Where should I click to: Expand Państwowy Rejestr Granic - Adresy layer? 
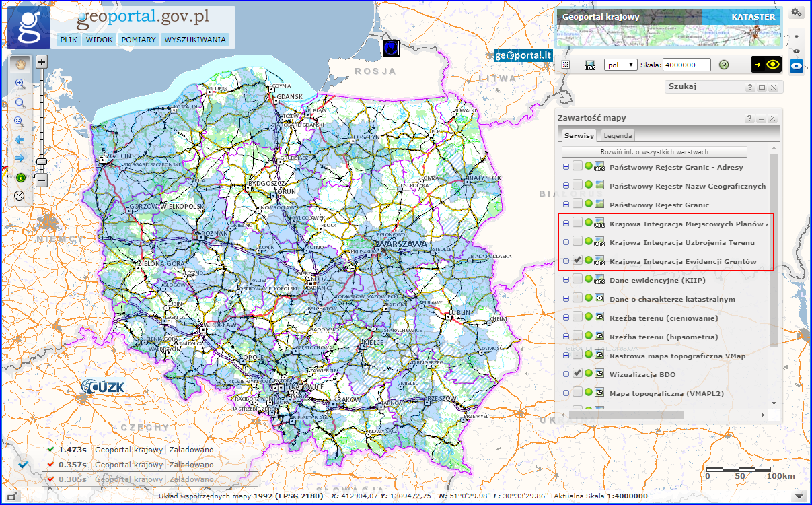click(x=566, y=166)
